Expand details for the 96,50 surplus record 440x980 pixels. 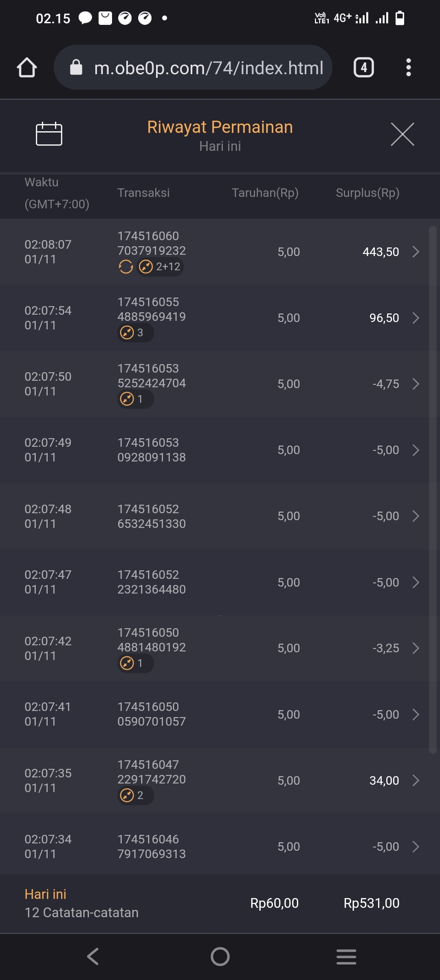point(416,318)
